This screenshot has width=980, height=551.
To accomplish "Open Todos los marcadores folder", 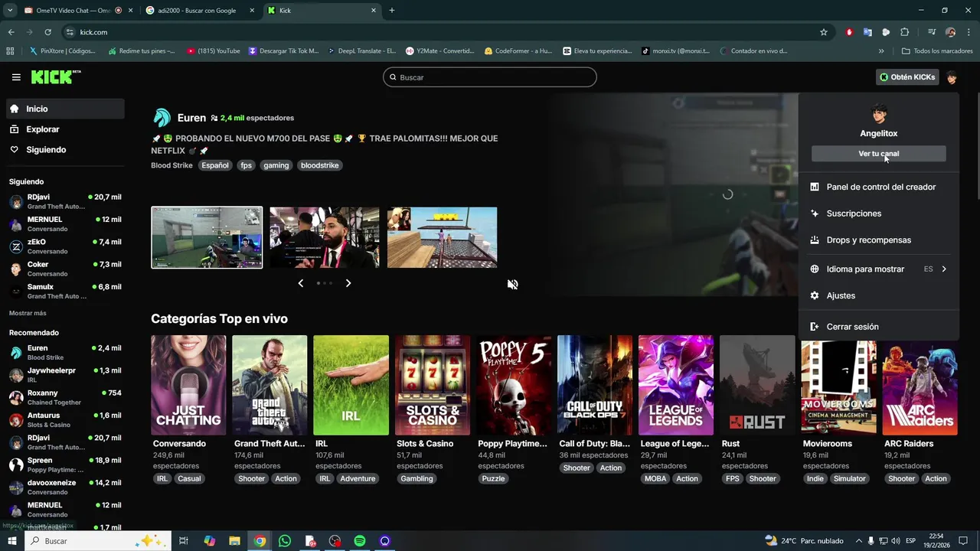I will click(937, 51).
